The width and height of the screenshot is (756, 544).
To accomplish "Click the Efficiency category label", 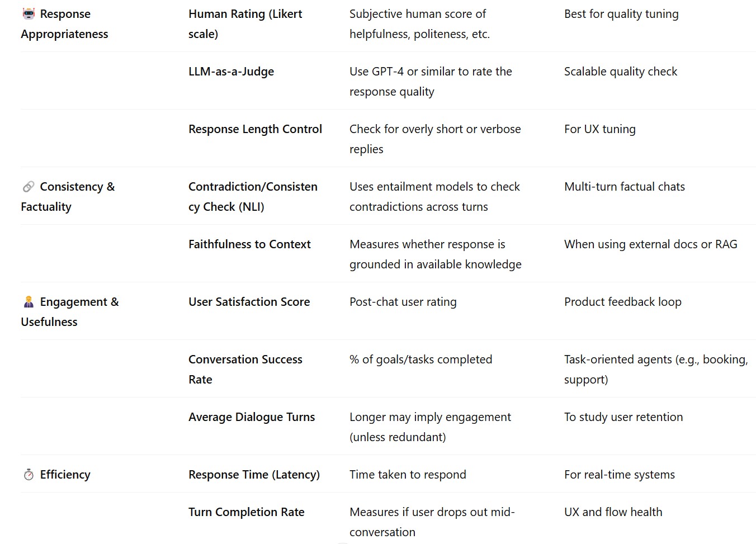I will pos(65,475).
